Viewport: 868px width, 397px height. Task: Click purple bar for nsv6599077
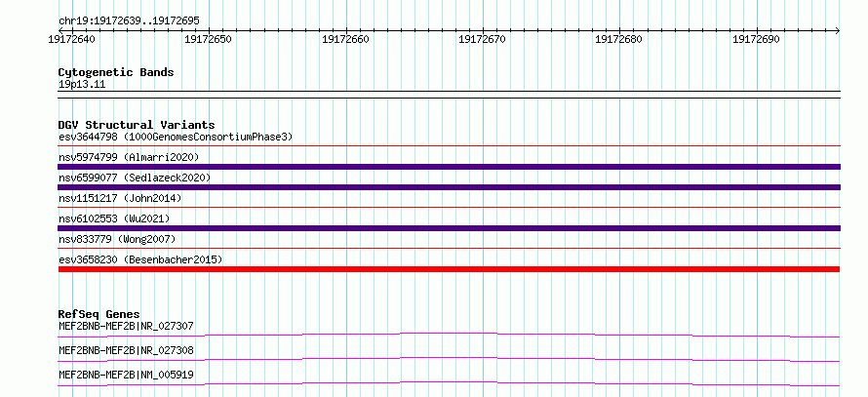pos(449,187)
